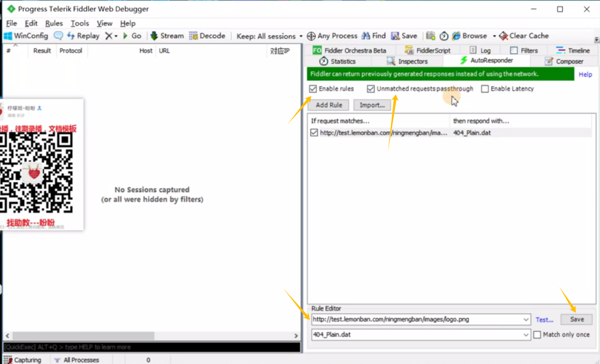Save sessions using toolbar Save
Viewport: 600px width, 364px height.
tap(404, 36)
